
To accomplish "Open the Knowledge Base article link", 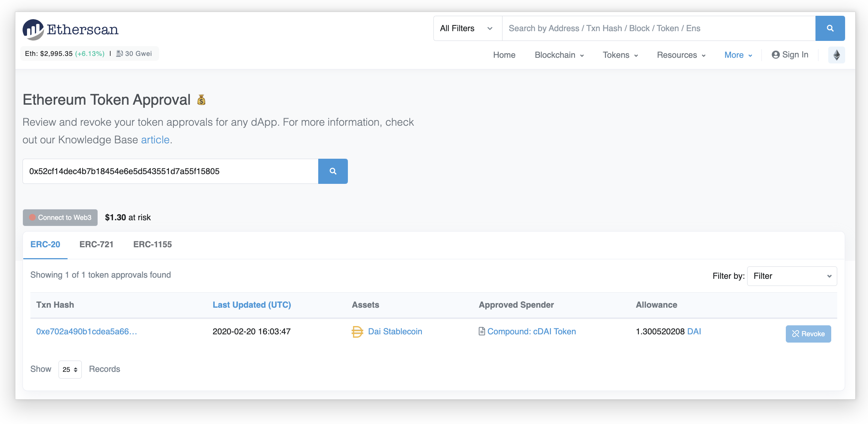I will click(155, 140).
